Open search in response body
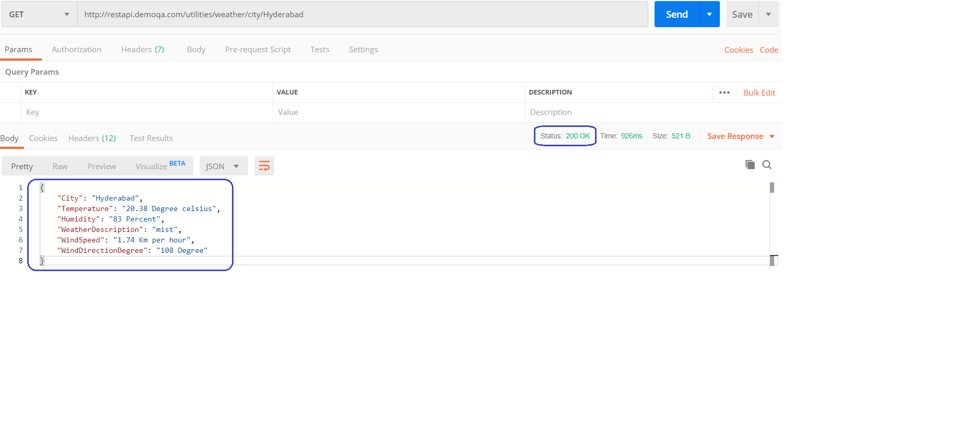980x443 pixels. tap(767, 165)
